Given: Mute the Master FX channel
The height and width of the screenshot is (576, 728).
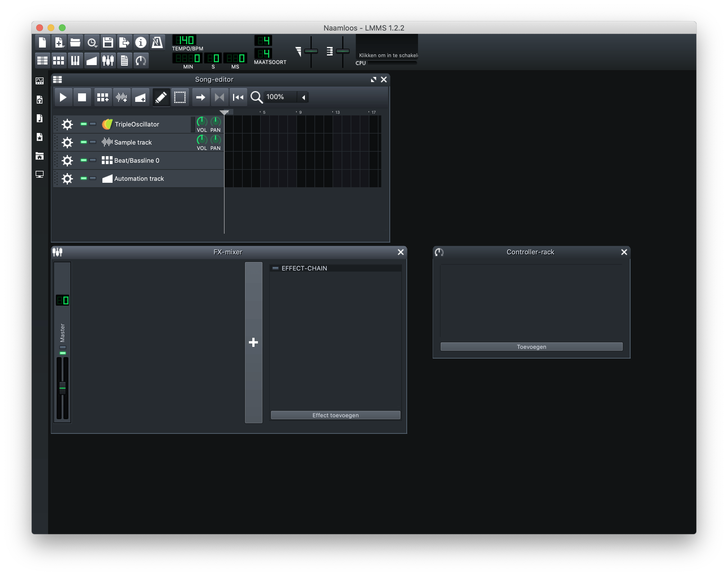Looking at the screenshot, I should [63, 353].
